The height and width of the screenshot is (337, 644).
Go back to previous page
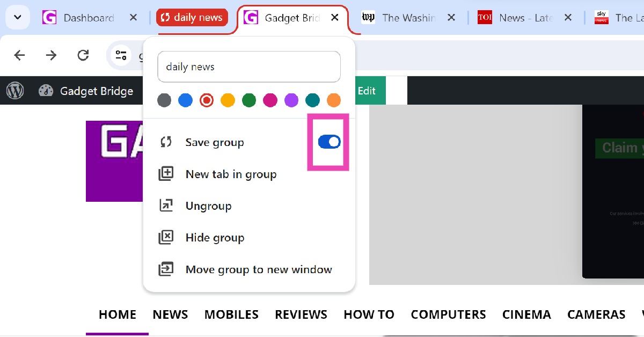pos(19,55)
